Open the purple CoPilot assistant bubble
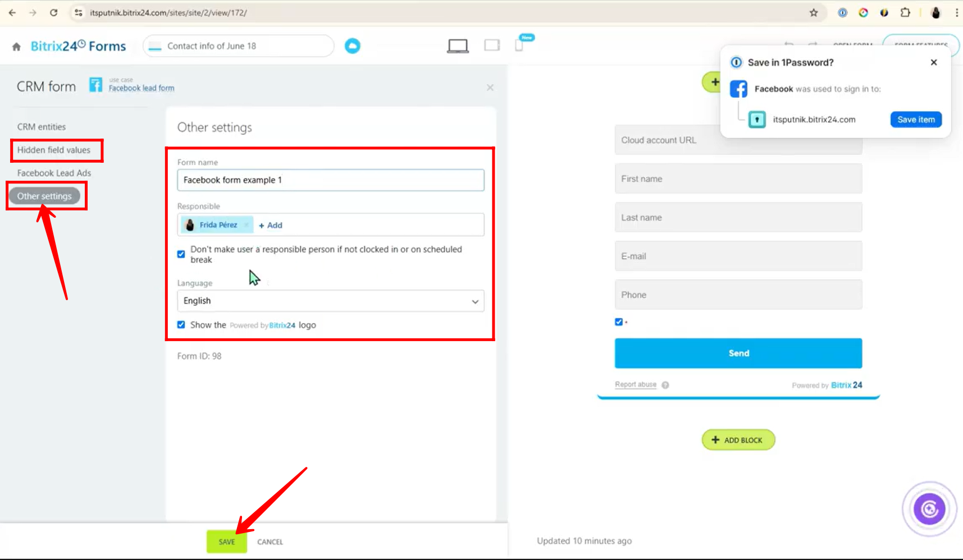 (929, 509)
